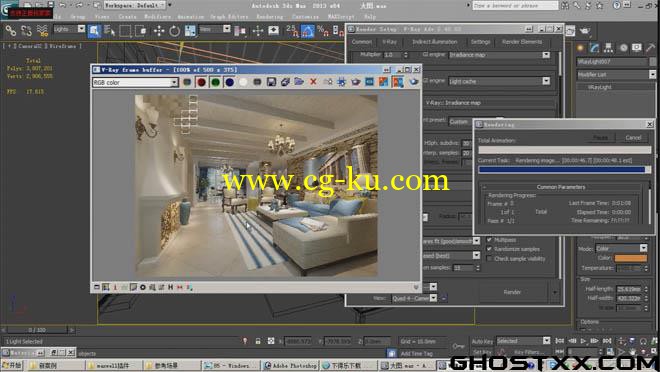
Task: Open the Hierarchy panel in command panel
Action: pos(608,48)
